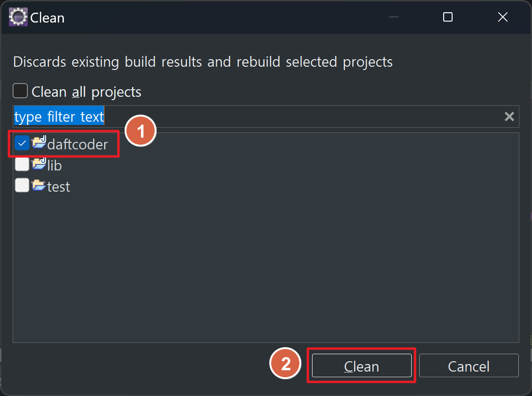532x396 pixels.
Task: Enable the Clean all projects checkbox
Action: tap(20, 91)
